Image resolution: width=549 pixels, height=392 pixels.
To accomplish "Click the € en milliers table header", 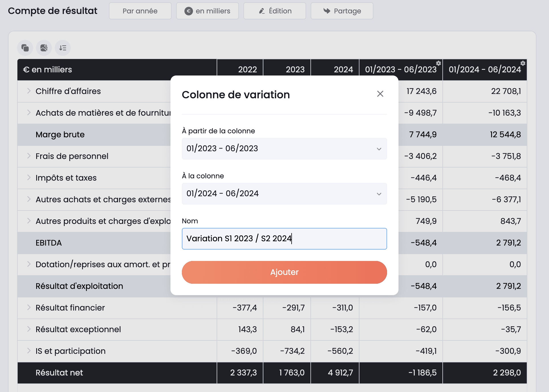I will point(47,70).
